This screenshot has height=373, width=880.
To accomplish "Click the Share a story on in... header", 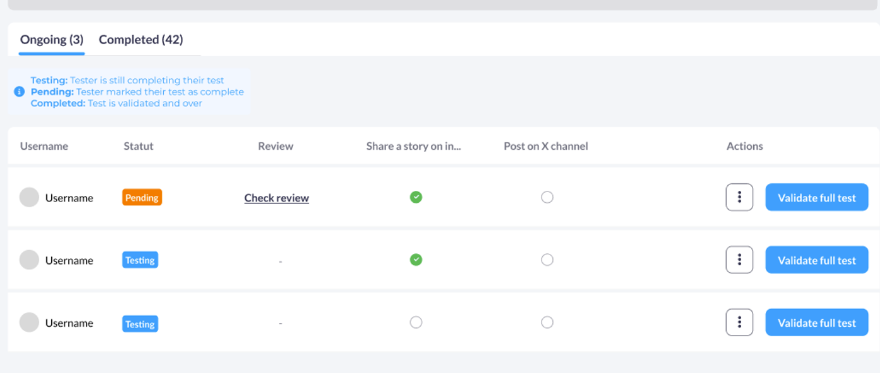I will 414,146.
